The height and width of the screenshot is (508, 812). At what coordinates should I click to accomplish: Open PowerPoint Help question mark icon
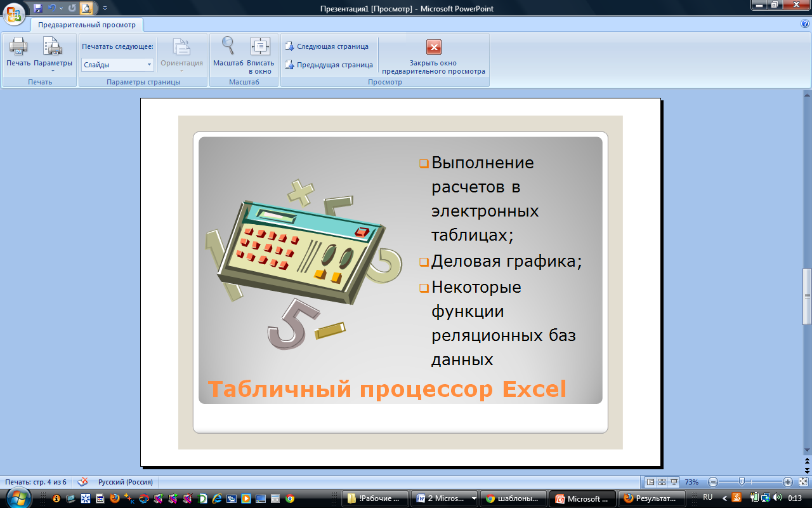coord(805,23)
